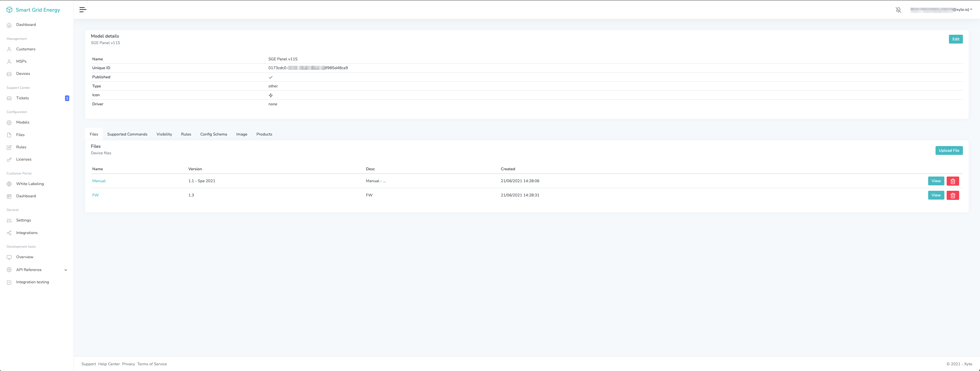Click the Edit model button
The height and width of the screenshot is (371, 980).
click(x=955, y=39)
